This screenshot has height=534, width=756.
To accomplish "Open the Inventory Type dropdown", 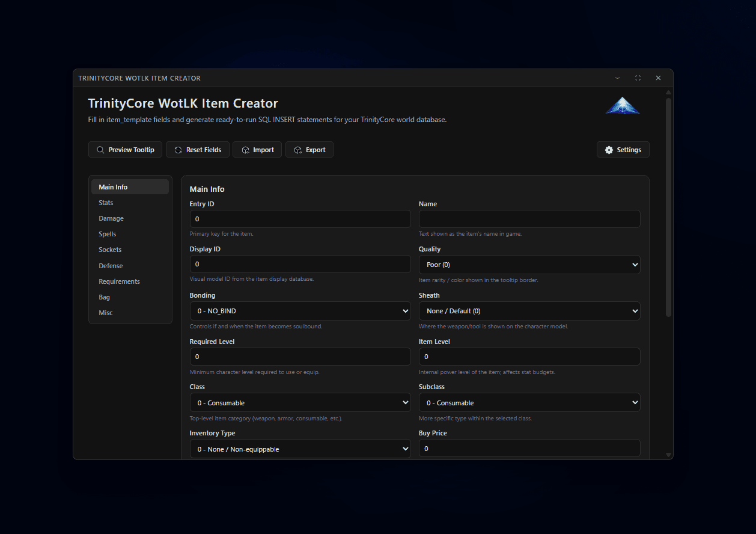I will [300, 449].
